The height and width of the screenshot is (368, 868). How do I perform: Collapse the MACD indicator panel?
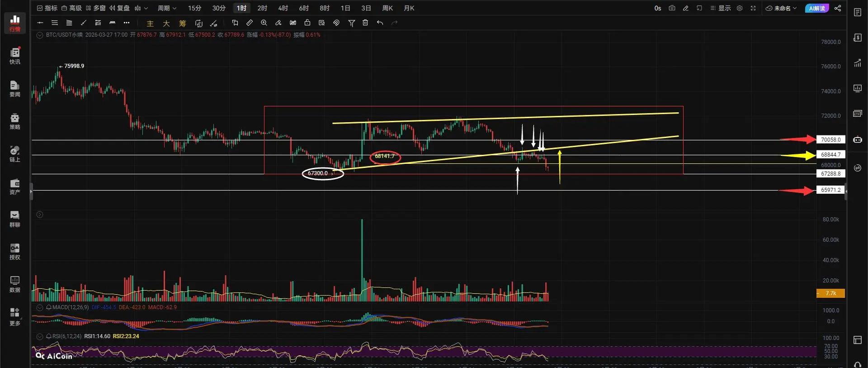[x=40, y=307]
